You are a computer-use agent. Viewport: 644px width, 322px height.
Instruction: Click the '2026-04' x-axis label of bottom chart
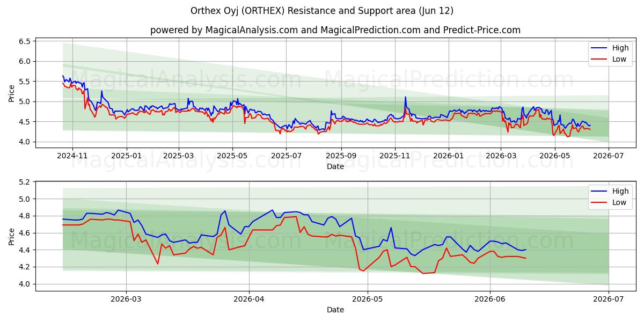click(249, 300)
